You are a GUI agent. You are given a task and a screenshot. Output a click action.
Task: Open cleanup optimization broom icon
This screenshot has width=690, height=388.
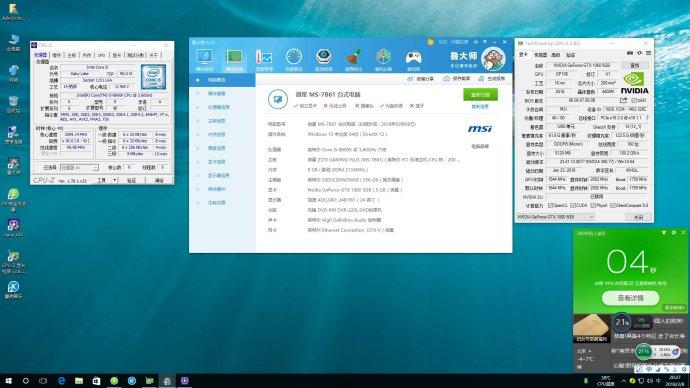pyautogui.click(x=353, y=59)
